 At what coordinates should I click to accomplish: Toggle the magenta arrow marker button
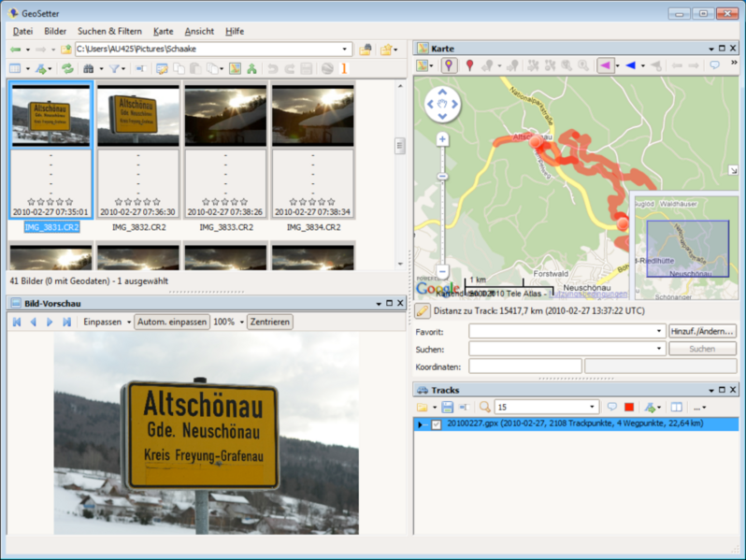click(x=605, y=65)
